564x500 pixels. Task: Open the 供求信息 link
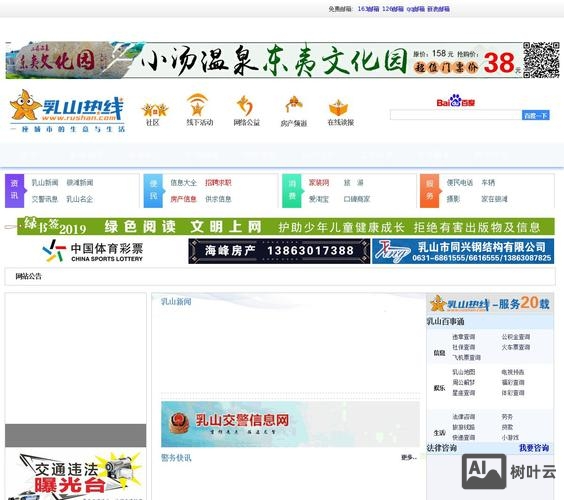pos(218,199)
